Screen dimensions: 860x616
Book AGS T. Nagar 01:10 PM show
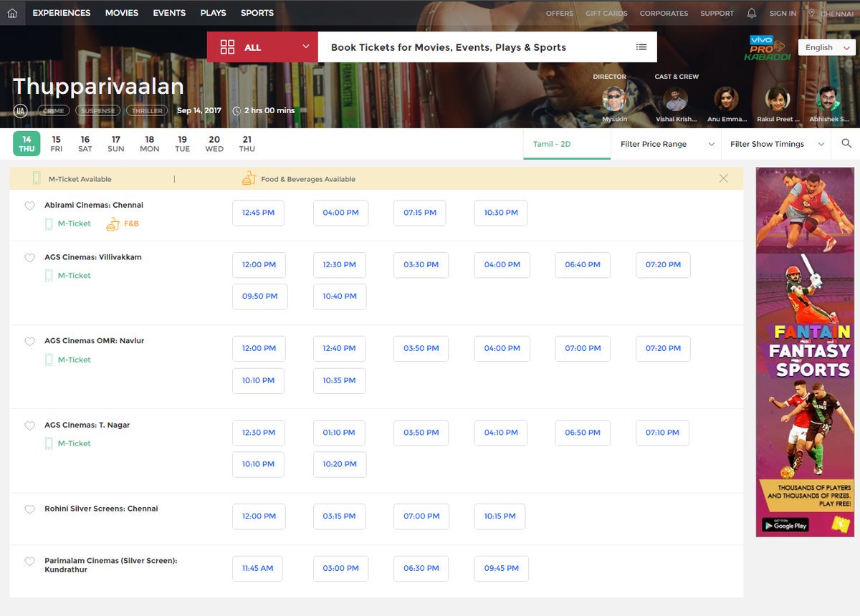(x=339, y=433)
